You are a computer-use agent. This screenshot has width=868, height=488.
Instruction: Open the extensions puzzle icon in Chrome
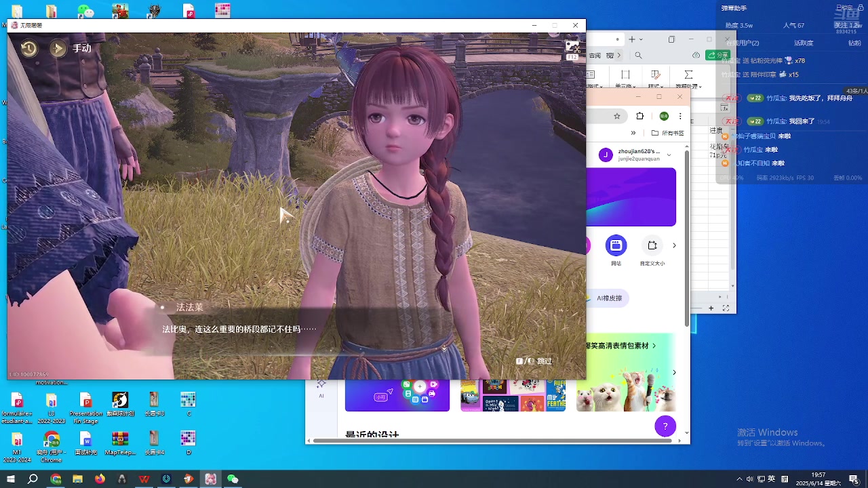pyautogui.click(x=639, y=116)
